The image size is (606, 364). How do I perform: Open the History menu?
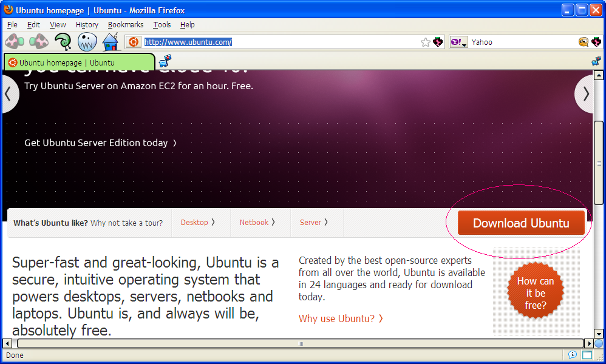(87, 25)
